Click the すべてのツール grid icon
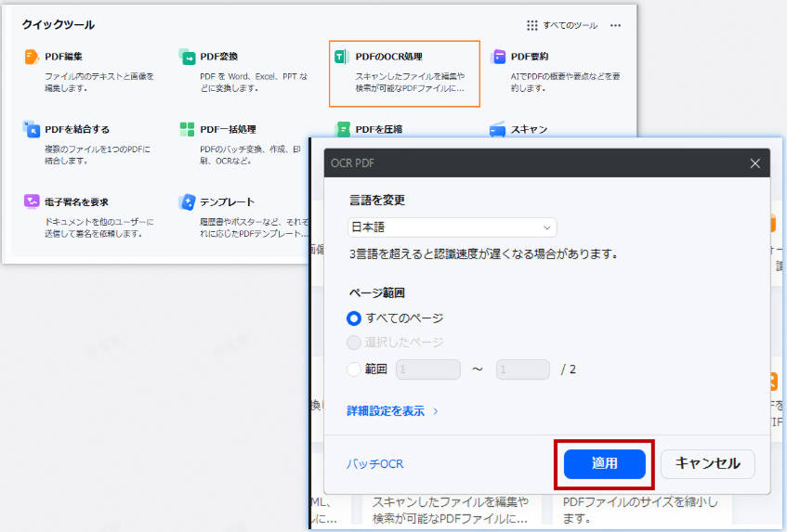 click(x=532, y=25)
